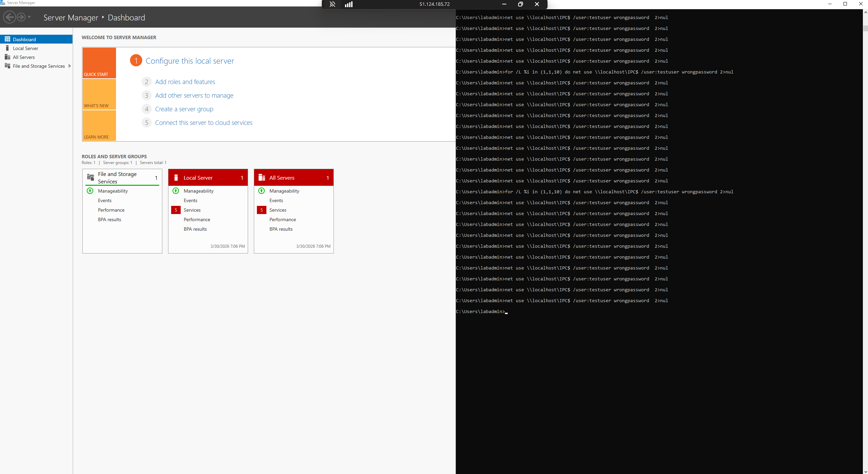Click the Local Server sidebar icon

point(7,48)
